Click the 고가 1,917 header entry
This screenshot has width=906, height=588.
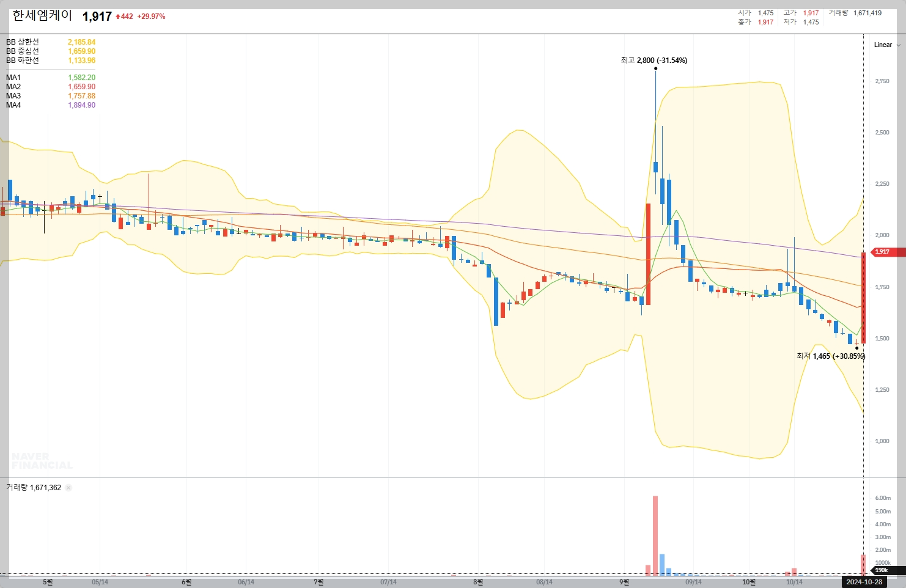pyautogui.click(x=801, y=13)
